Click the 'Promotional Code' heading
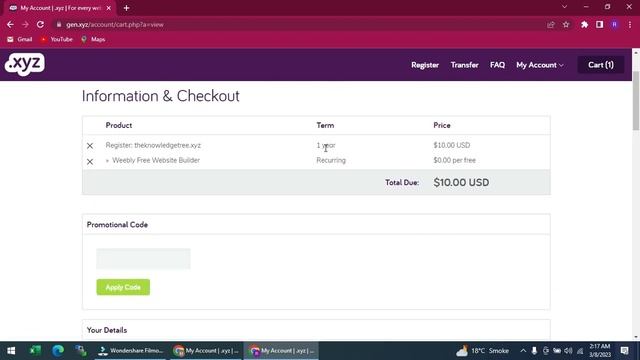640x360 pixels. point(117,225)
